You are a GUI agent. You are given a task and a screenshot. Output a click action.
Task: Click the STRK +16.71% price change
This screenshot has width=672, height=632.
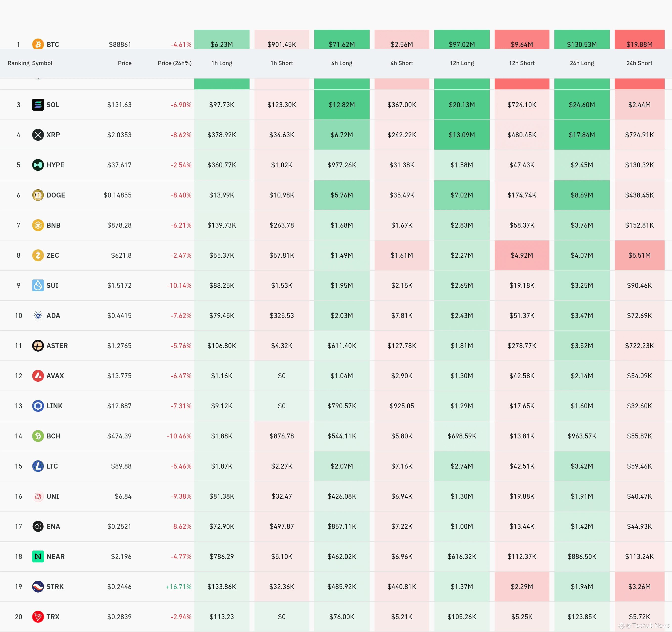pyautogui.click(x=178, y=586)
